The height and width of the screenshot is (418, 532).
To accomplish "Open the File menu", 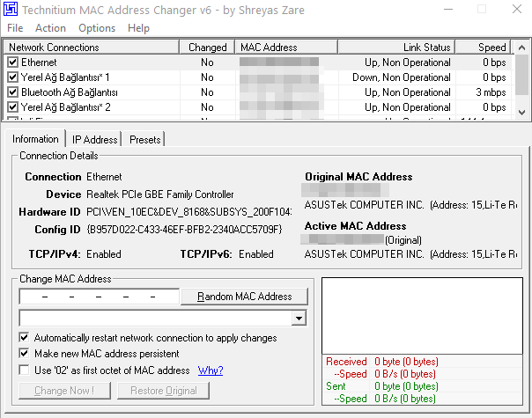I will pyautogui.click(x=15, y=28).
